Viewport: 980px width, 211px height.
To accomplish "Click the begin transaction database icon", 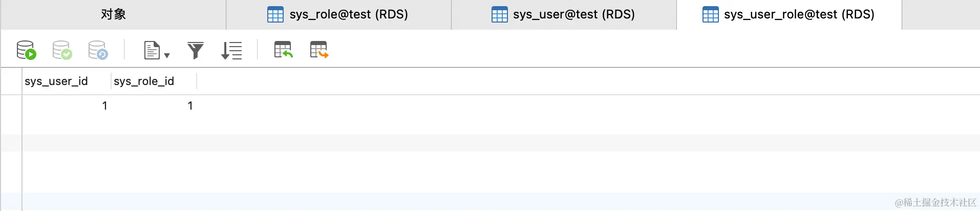I will coord(26,50).
